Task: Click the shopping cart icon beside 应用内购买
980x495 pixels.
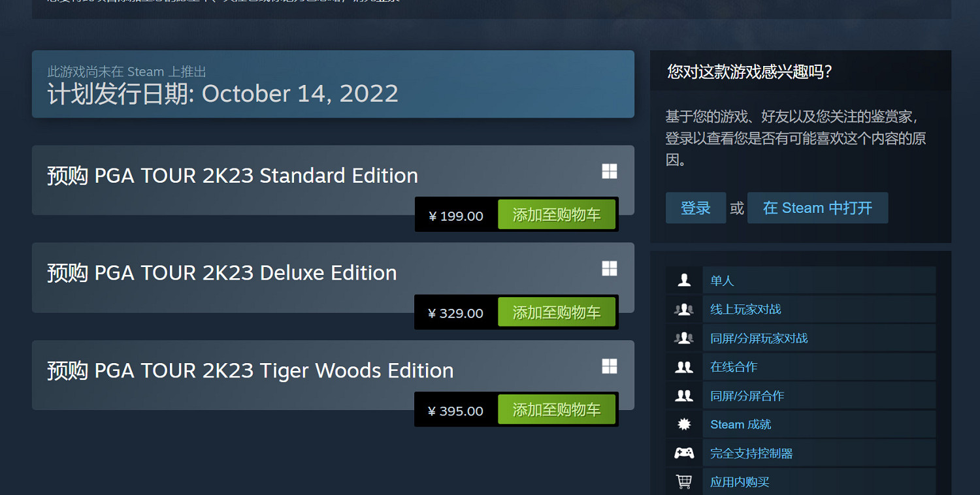Action: coord(683,481)
